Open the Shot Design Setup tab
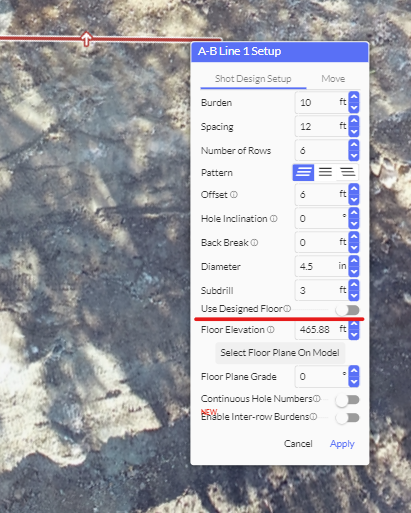Image resolution: width=411 pixels, height=513 pixels. click(253, 79)
